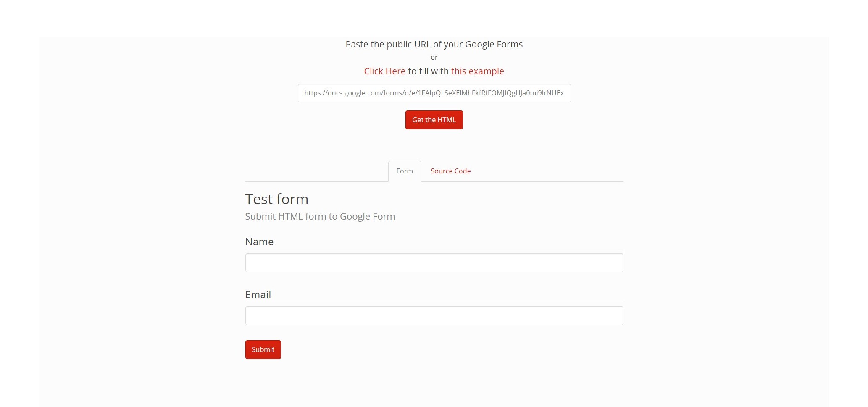Screen dimensions: 868x407
Task: Select the pasted docs.google.com URL text
Action: pos(434,93)
